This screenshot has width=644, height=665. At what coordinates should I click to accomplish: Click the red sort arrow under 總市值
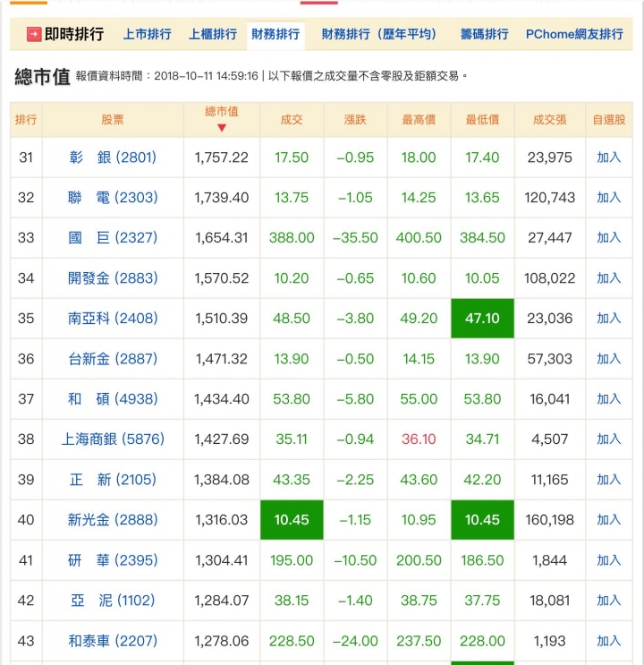(221, 127)
